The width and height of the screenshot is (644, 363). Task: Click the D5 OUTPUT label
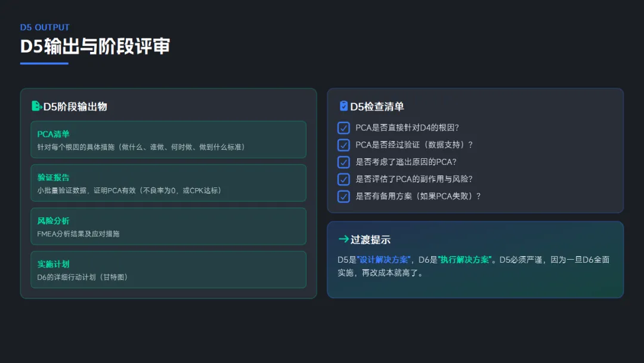click(x=45, y=27)
